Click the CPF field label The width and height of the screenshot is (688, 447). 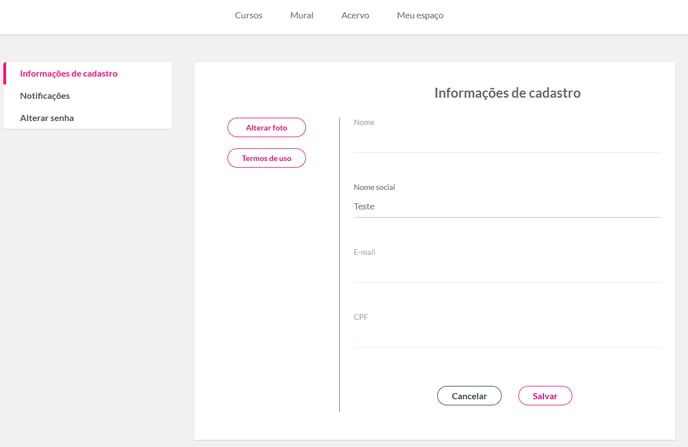361,317
